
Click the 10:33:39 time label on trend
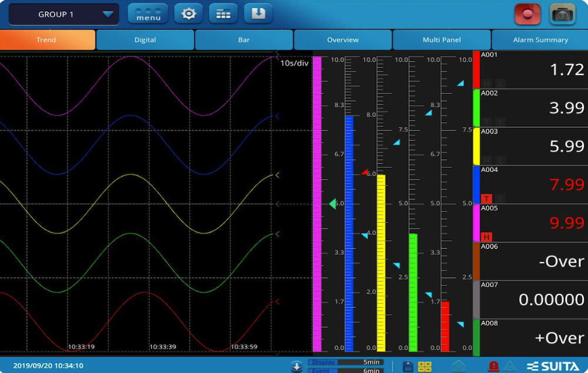162,347
